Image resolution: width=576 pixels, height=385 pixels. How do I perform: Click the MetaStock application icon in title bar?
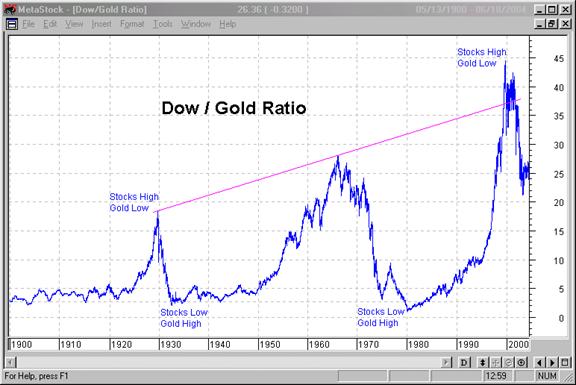pos(11,9)
